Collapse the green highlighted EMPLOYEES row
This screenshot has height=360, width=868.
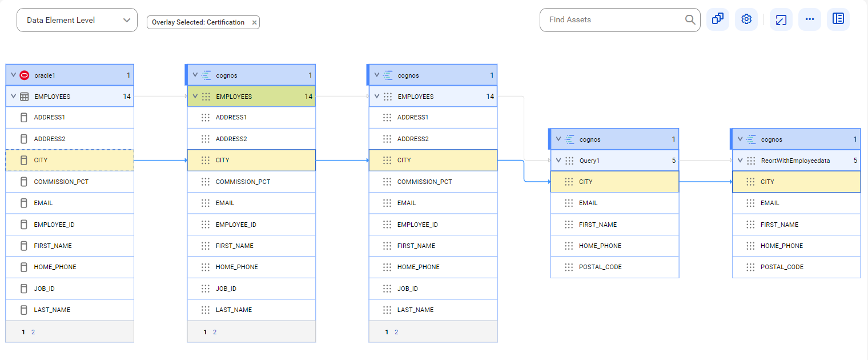(195, 97)
